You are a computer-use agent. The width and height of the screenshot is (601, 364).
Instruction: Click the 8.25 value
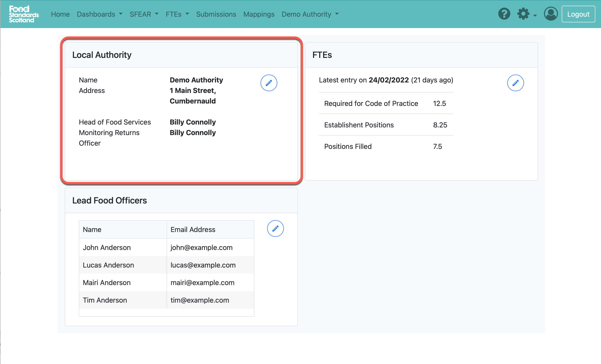tap(440, 125)
